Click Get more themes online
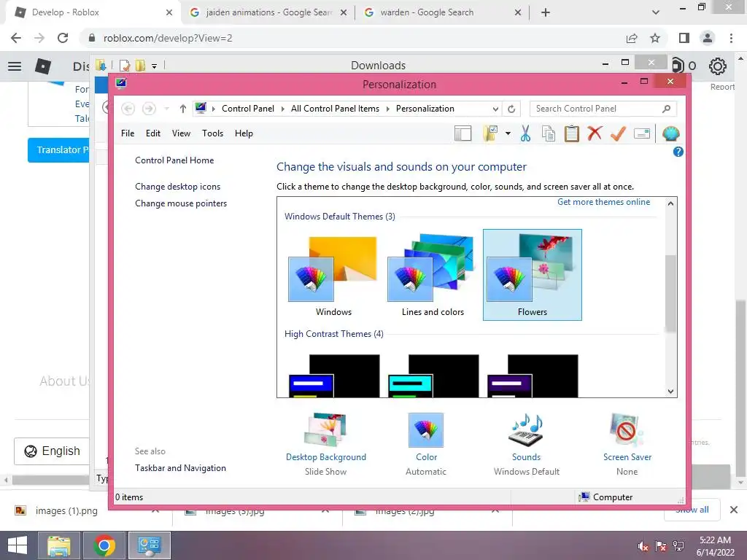 pos(603,202)
